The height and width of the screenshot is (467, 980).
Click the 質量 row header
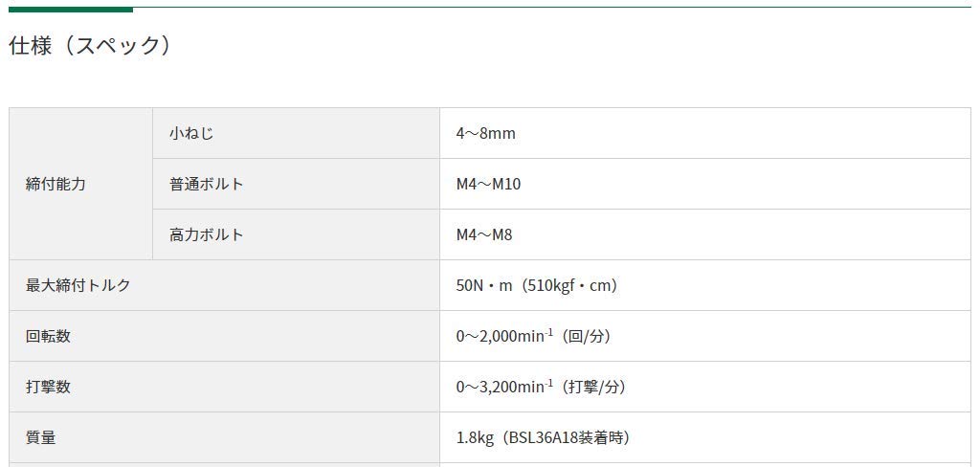click(x=224, y=437)
